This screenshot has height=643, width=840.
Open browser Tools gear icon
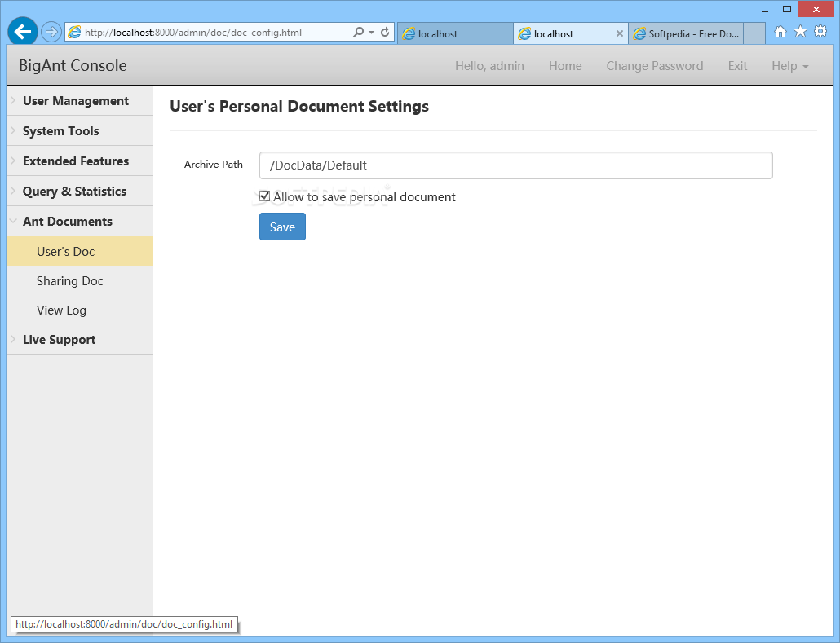820,32
